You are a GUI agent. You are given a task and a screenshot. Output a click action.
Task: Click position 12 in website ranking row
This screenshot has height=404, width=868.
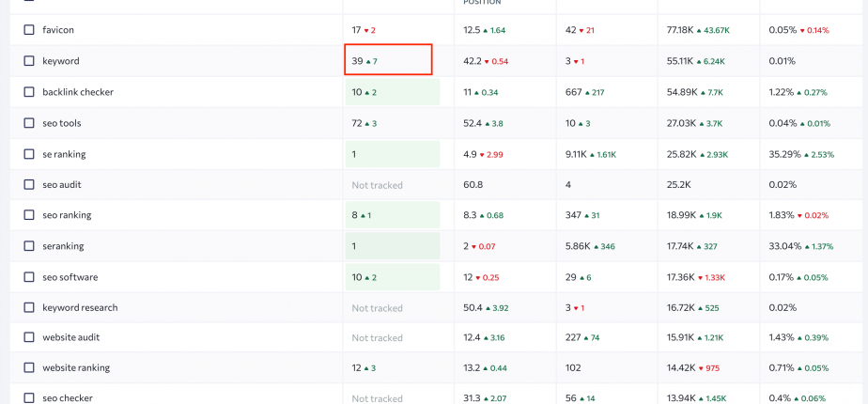(357, 367)
